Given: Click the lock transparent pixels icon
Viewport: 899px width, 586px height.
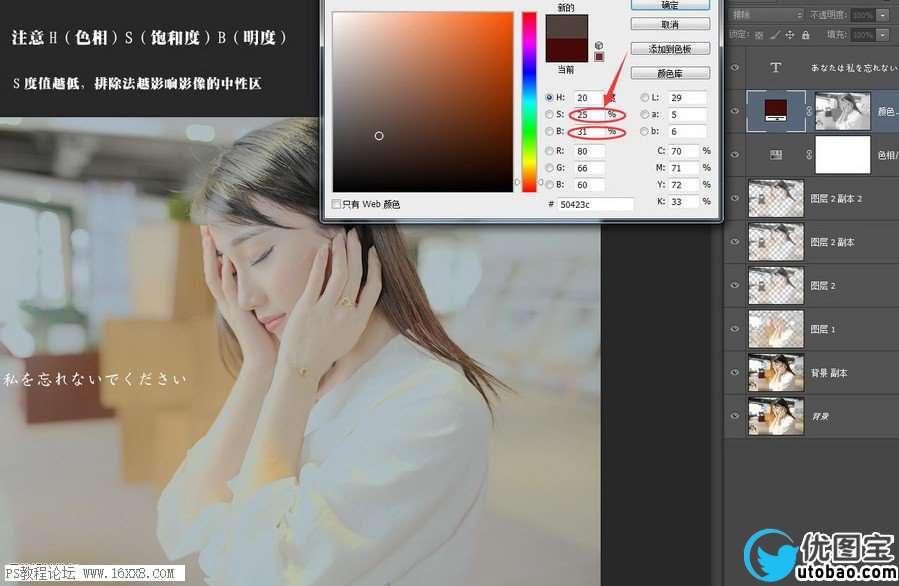Looking at the screenshot, I should (x=759, y=35).
